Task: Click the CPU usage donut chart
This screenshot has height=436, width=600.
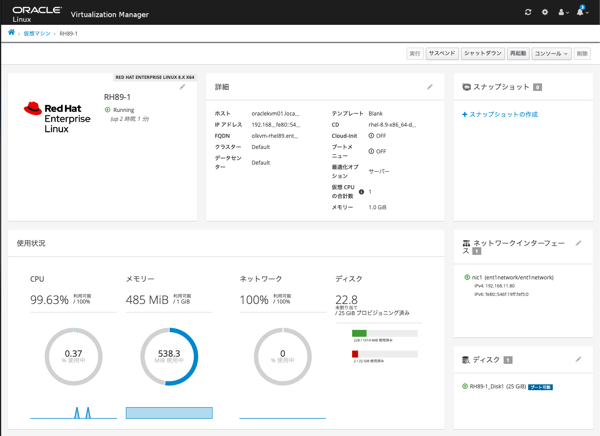Action: (x=73, y=356)
